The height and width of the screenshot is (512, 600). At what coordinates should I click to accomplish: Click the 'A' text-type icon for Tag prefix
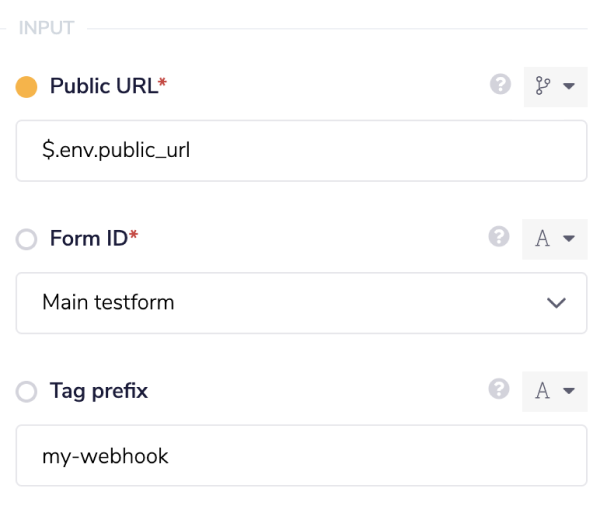pyautogui.click(x=543, y=391)
